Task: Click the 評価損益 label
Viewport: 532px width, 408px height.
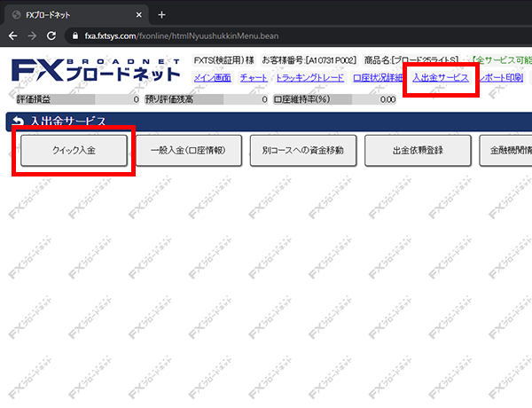Action: click(x=34, y=99)
